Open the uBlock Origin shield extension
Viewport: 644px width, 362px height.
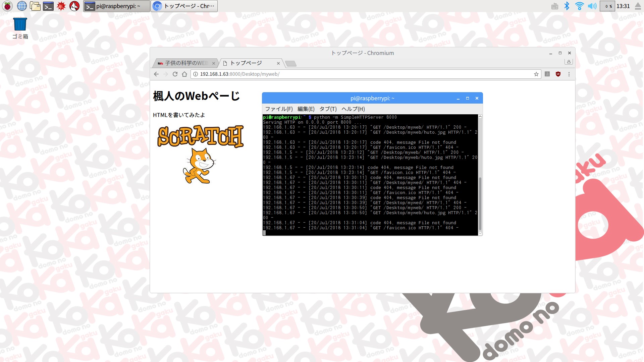coord(558,74)
